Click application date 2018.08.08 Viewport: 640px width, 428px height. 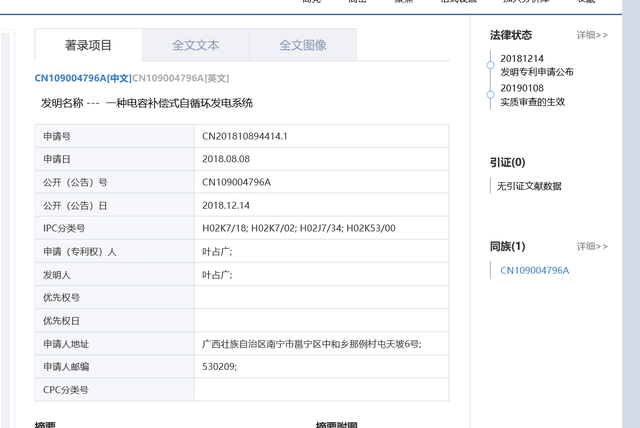pyautogui.click(x=226, y=159)
